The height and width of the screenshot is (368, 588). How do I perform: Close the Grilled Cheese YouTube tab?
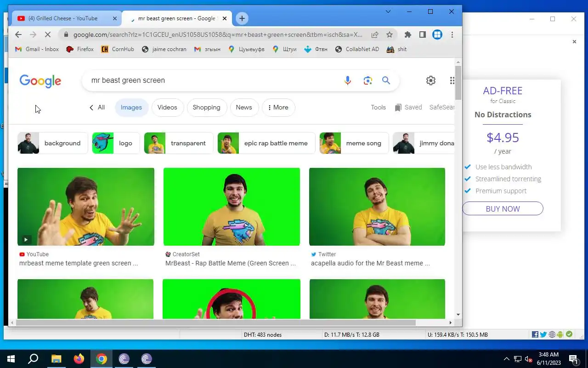click(115, 18)
